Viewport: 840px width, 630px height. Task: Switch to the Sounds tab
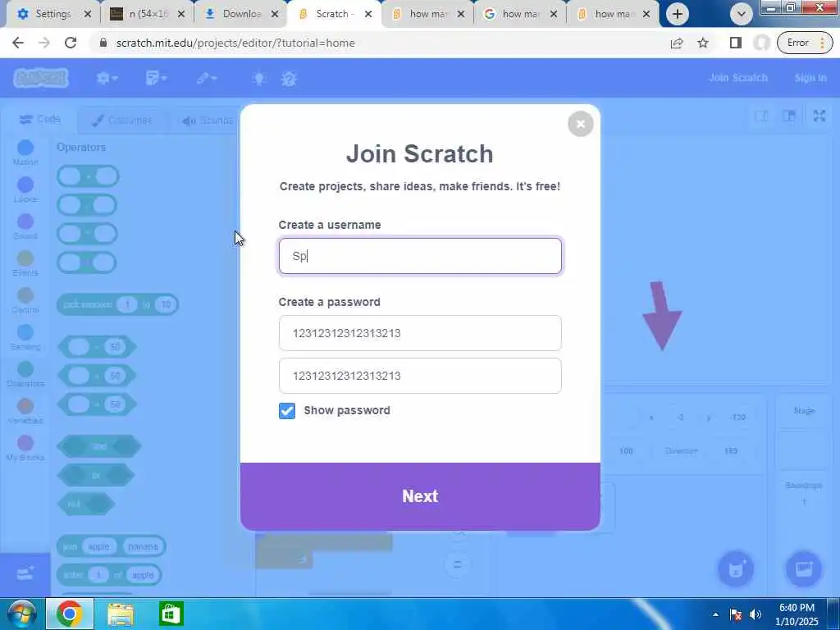pyautogui.click(x=208, y=121)
